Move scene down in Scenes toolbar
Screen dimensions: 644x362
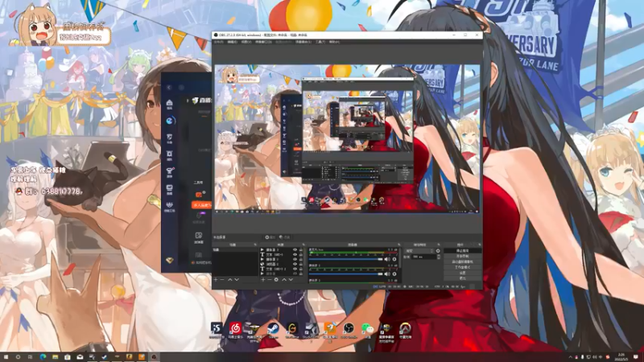point(237,279)
